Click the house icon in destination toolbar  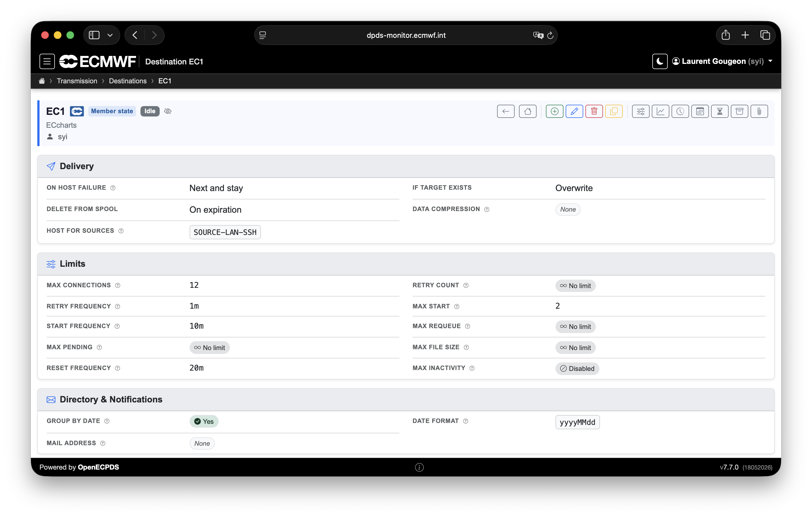click(528, 111)
